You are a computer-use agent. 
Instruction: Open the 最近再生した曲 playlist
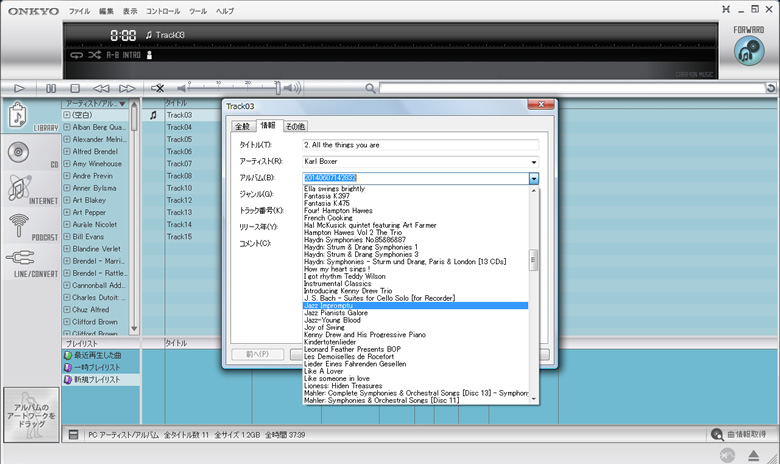click(x=98, y=356)
